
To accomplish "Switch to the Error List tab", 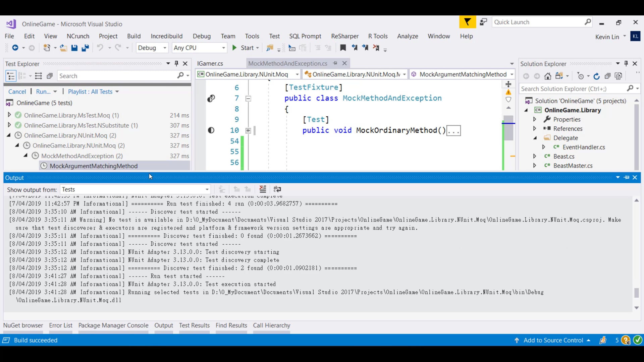I will pyautogui.click(x=61, y=325).
